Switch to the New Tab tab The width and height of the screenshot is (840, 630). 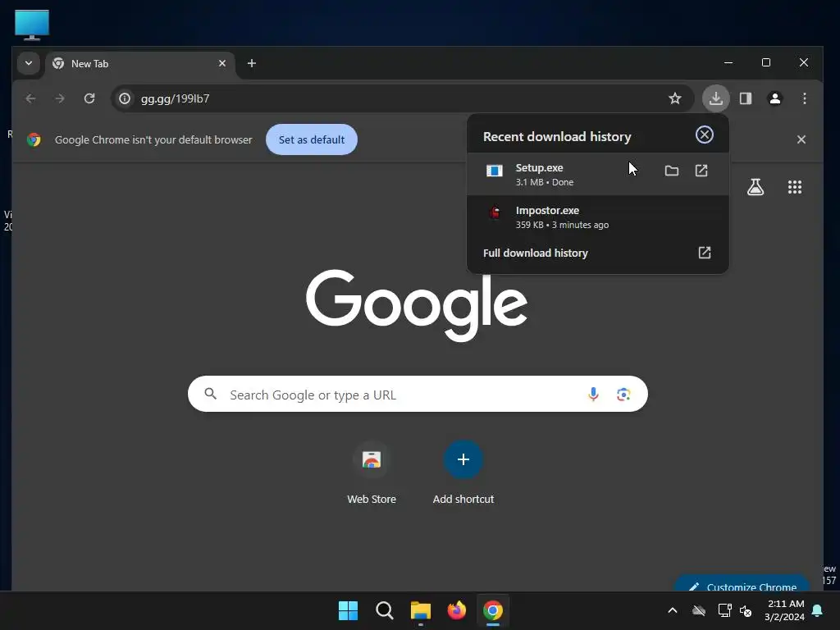tap(139, 64)
